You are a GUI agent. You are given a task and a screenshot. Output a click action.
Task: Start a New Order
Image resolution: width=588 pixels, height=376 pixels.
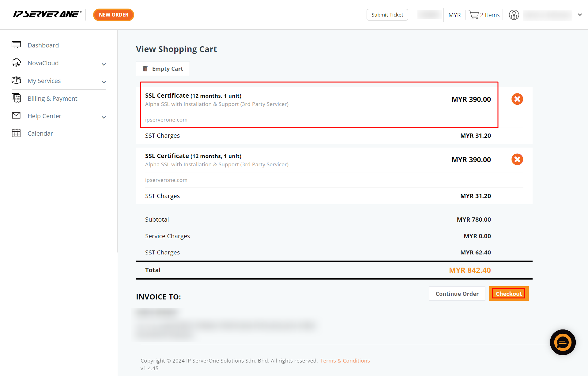114,15
